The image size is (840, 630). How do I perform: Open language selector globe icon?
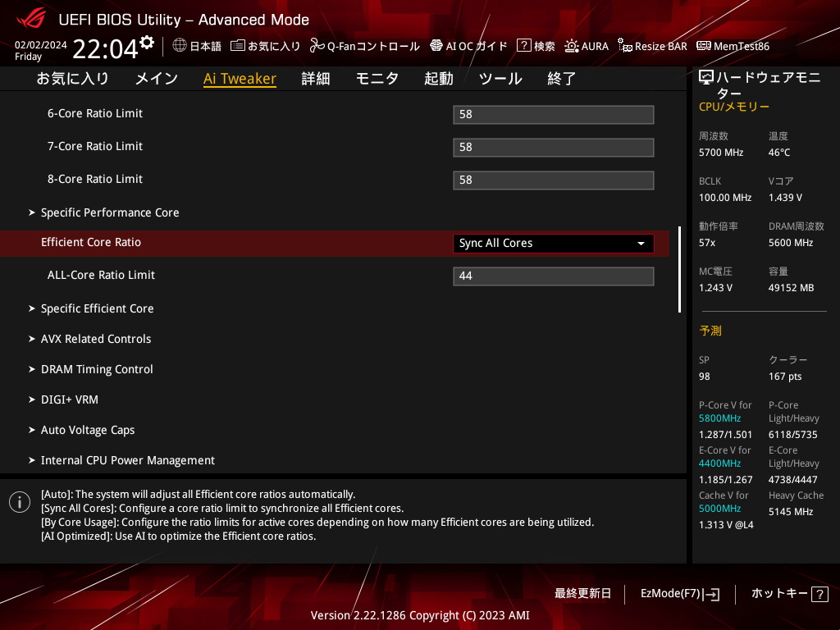pyautogui.click(x=180, y=46)
